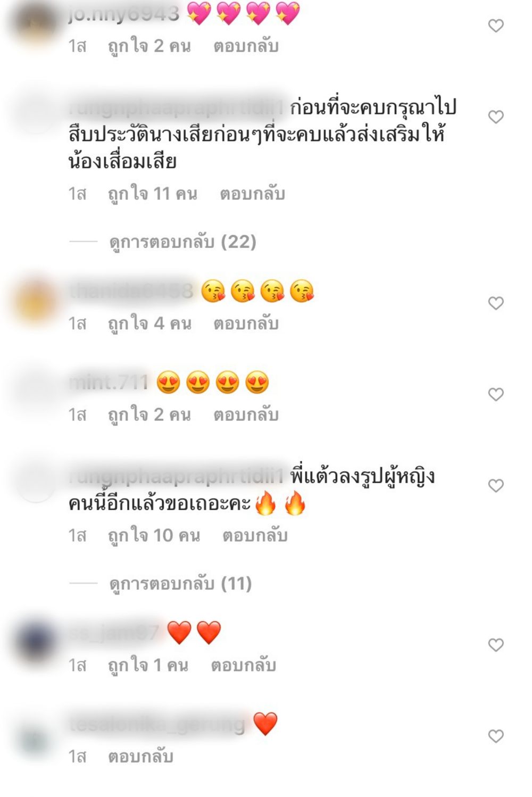
Task: Open the username on the heart-eyes emoji comment
Action: (x=109, y=382)
